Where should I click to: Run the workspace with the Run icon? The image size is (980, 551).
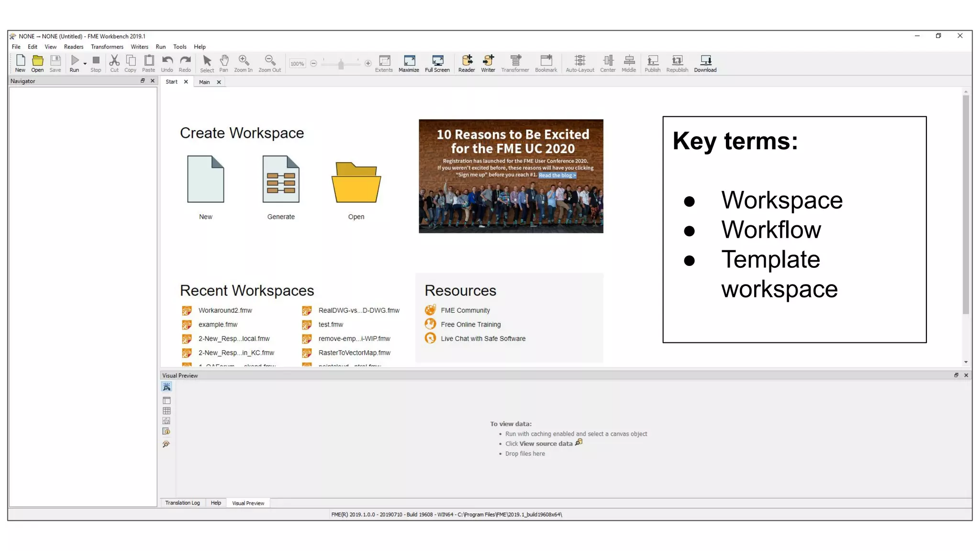click(74, 63)
